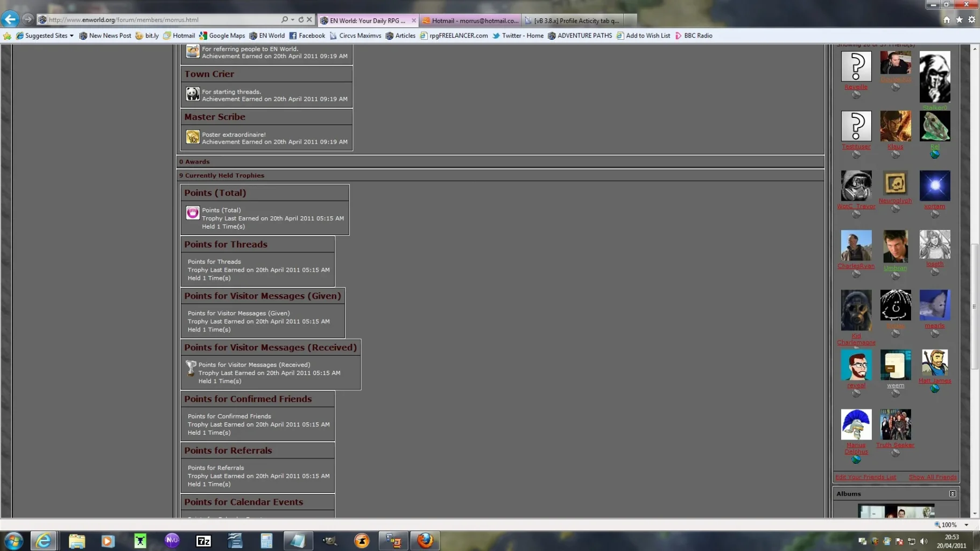Close the EN World tab
980x551 pixels.
(x=413, y=20)
